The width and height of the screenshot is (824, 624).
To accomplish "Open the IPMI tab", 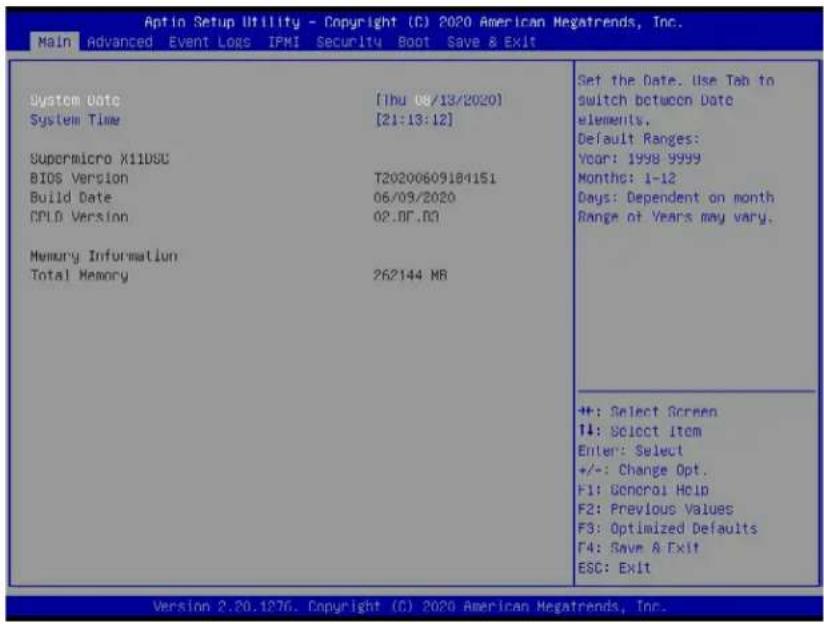I will point(284,42).
